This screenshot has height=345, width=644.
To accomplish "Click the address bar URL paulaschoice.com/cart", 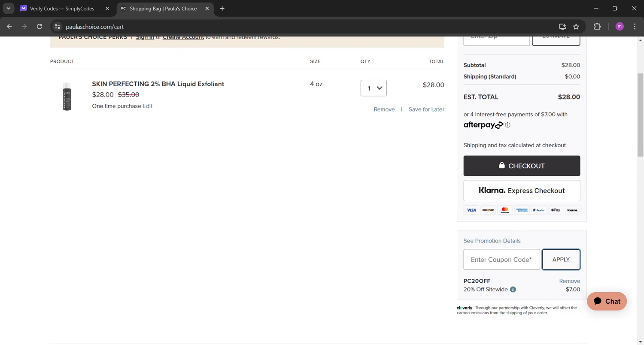I will (x=95, y=27).
